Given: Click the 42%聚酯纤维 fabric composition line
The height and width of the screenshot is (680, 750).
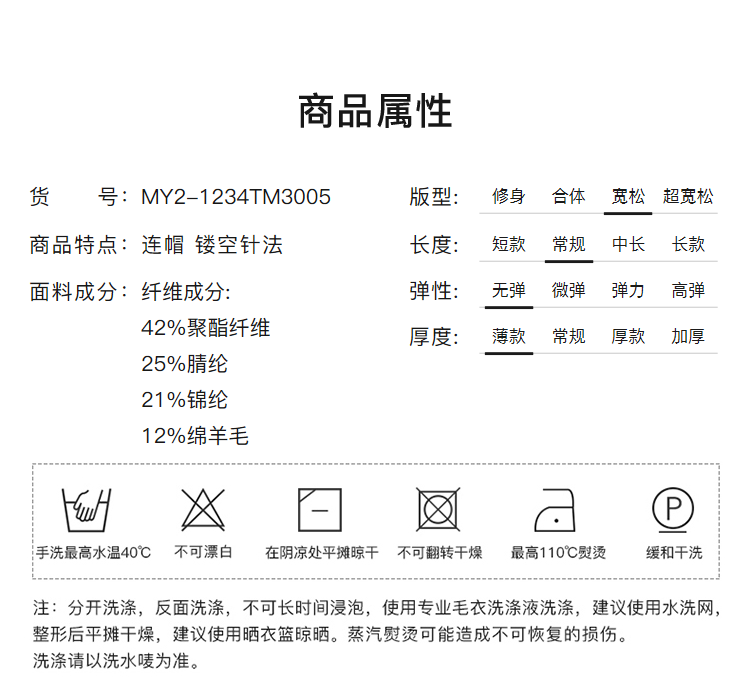Looking at the screenshot, I should coord(206,328).
